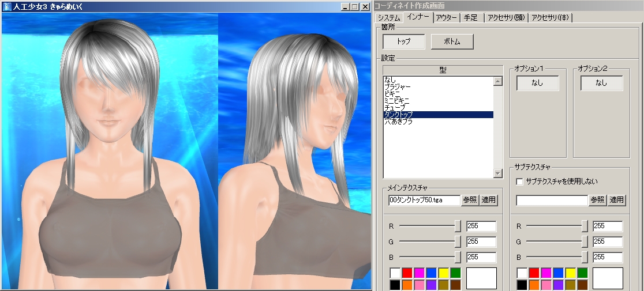Select black swatch in main texture palette
The width and height of the screenshot is (644, 291).
395,284
